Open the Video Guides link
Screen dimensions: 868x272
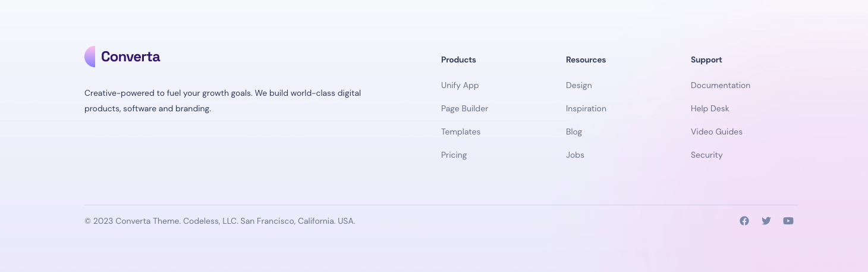(716, 132)
